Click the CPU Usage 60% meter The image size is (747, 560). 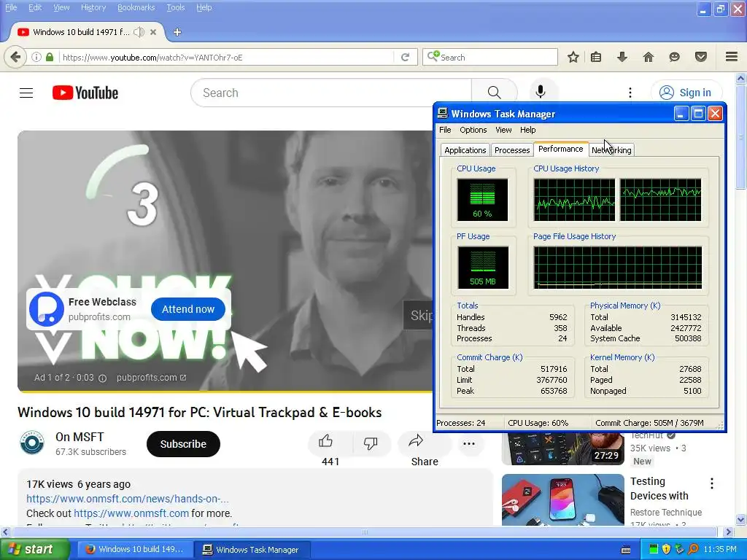(482, 200)
